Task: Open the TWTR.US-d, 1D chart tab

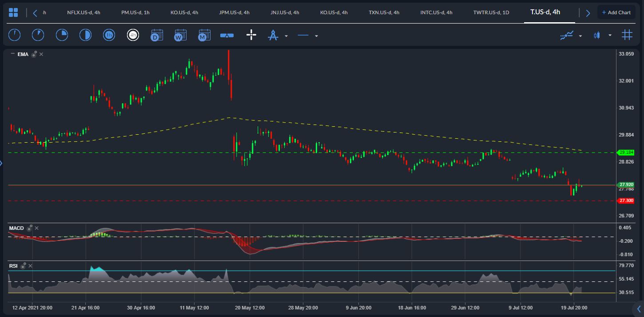Action: click(x=491, y=12)
